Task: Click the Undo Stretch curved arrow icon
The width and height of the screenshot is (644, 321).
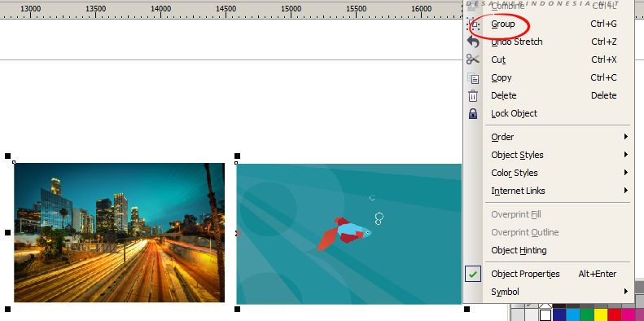Action: click(x=473, y=42)
